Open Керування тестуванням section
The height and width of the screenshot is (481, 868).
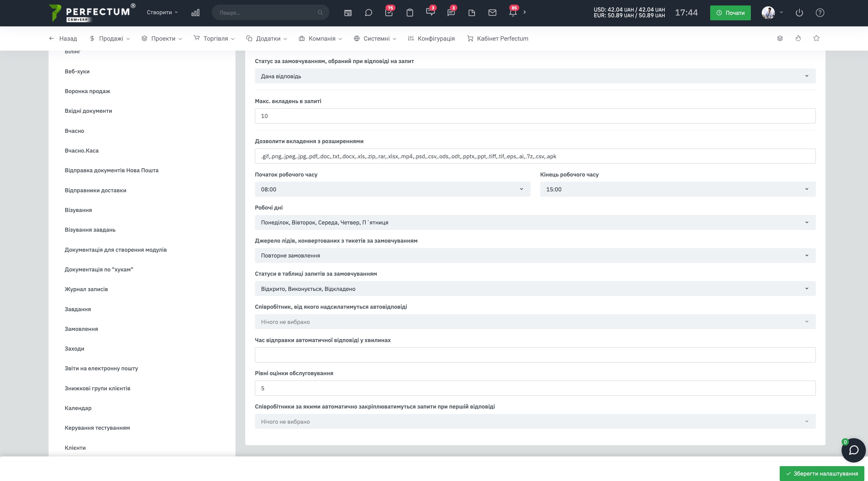97,428
